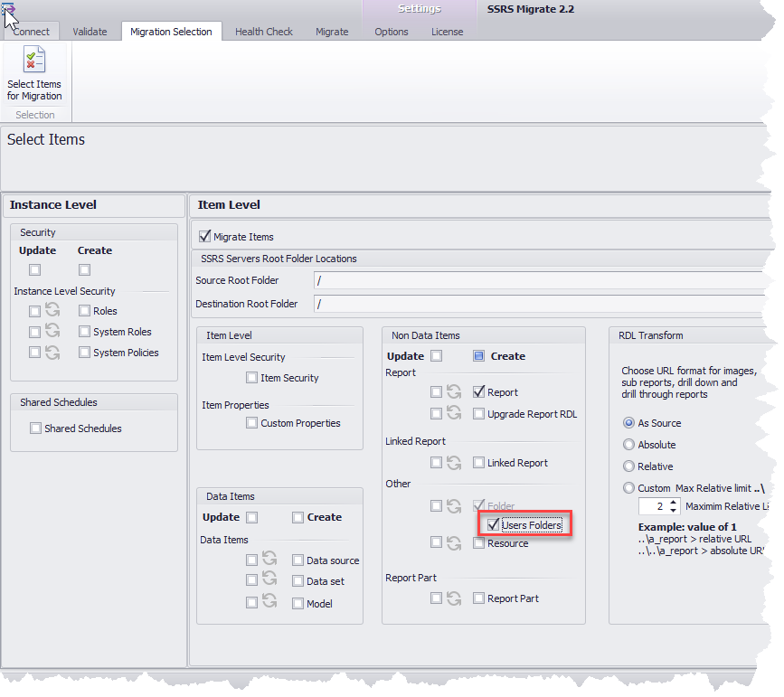784x697 pixels.
Task: Switch to the Connect tab
Action: tap(31, 32)
